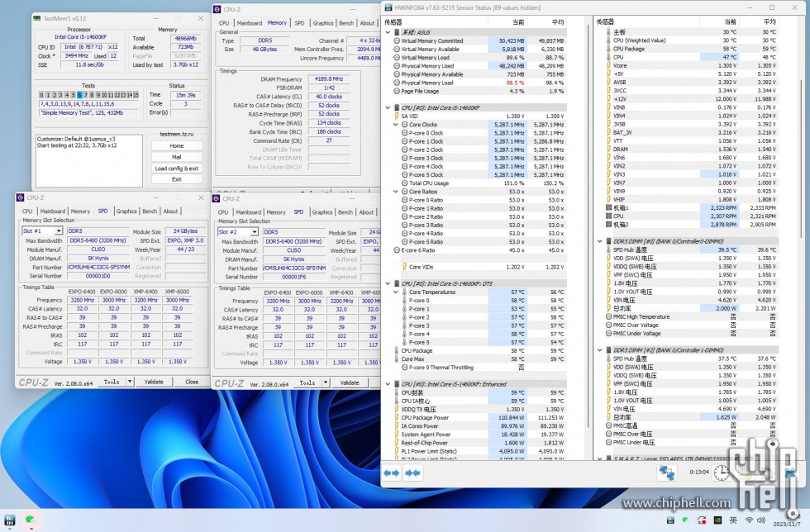Collapse the DDR5 DIMM [#2] group
This screenshot has width=810, height=532.
[x=600, y=350]
